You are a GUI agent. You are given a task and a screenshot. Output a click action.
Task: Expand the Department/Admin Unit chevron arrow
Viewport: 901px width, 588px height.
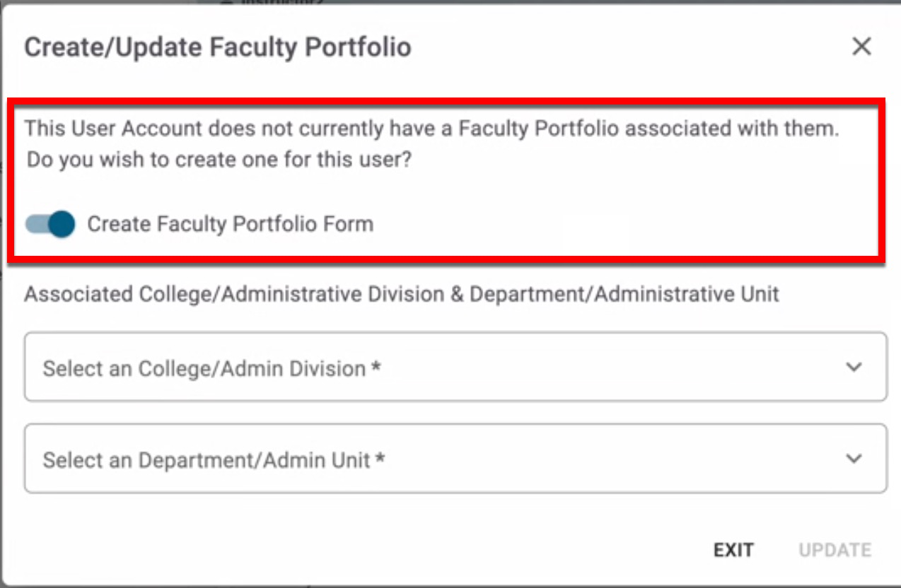pos(854,459)
